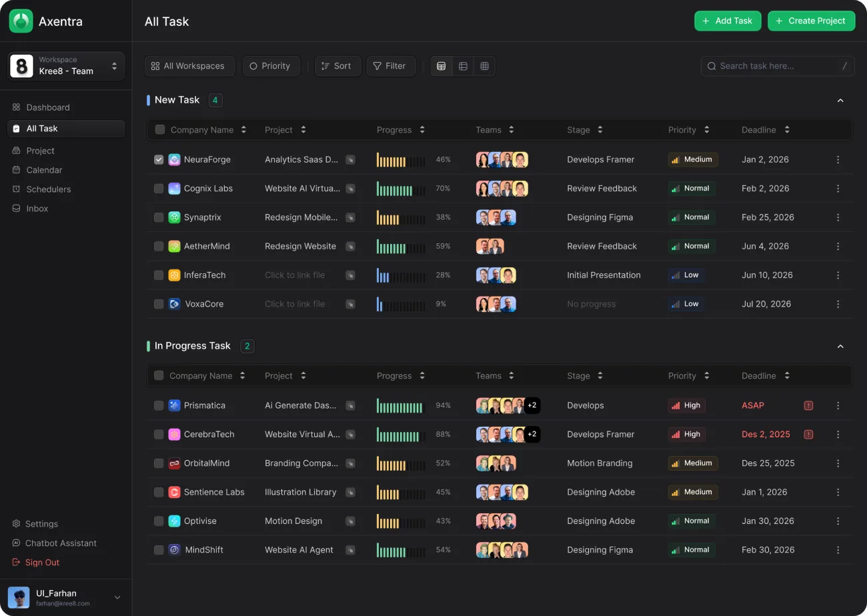The height and width of the screenshot is (616, 867).
Task: Click the link icon in InferaTech row
Action: click(x=351, y=275)
